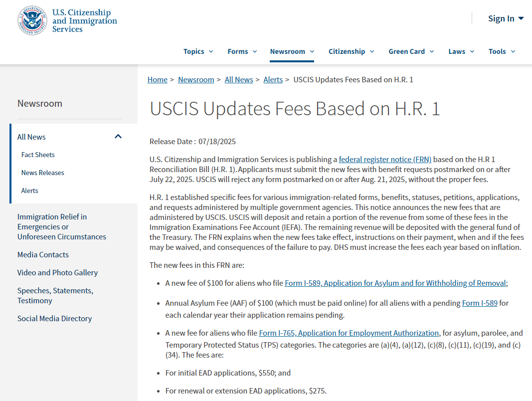This screenshot has height=401, width=532.
Task: Go to Media Contacts page
Action: tap(43, 254)
